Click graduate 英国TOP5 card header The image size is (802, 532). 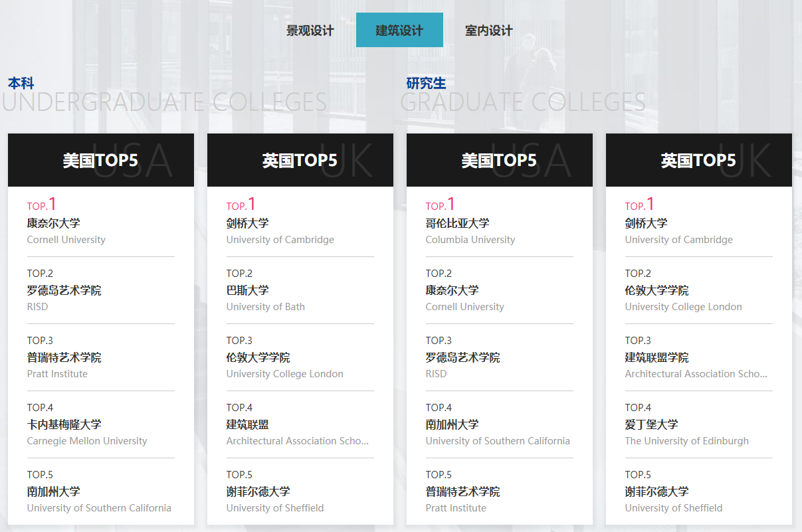coord(699,160)
